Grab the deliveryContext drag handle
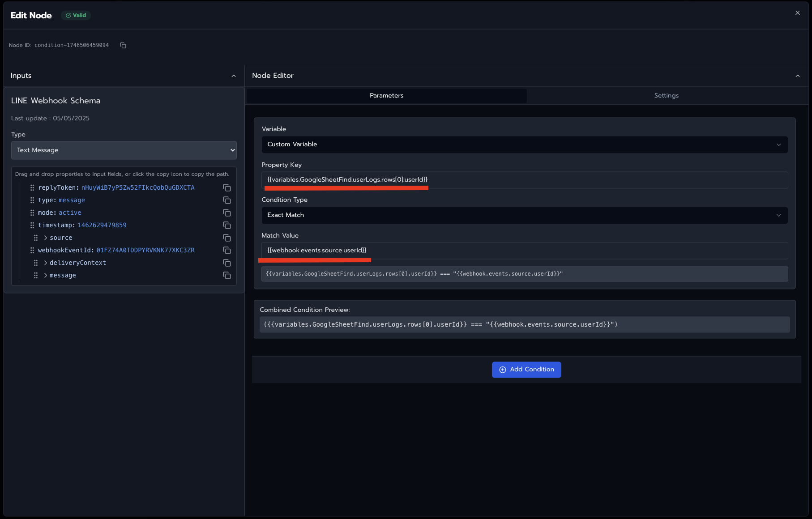This screenshot has height=519, width=812. point(36,263)
